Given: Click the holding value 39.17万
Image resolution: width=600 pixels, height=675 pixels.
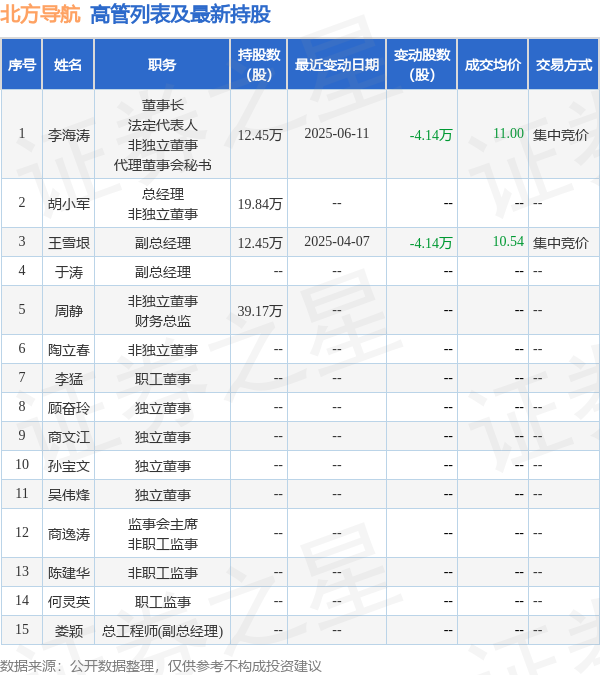Looking at the screenshot, I should (260, 311).
